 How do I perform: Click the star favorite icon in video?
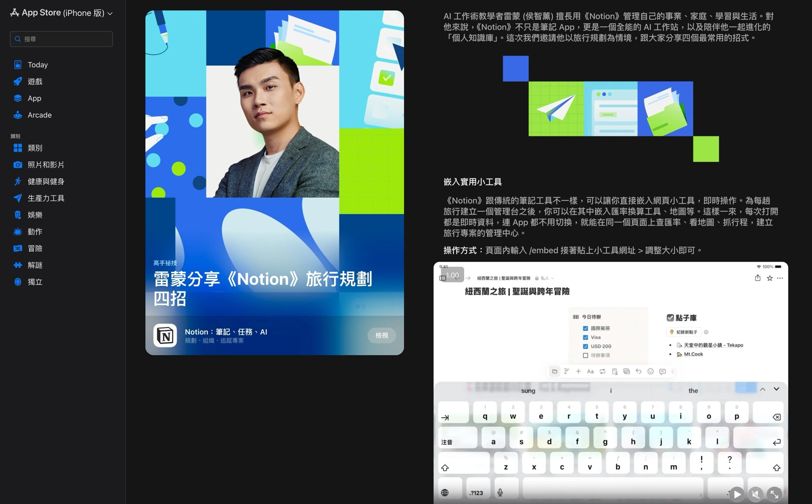(770, 278)
